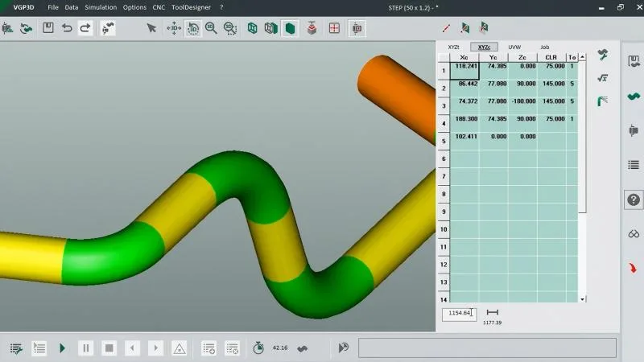
Task: Click the redo arrow icon
Action: coord(85,28)
